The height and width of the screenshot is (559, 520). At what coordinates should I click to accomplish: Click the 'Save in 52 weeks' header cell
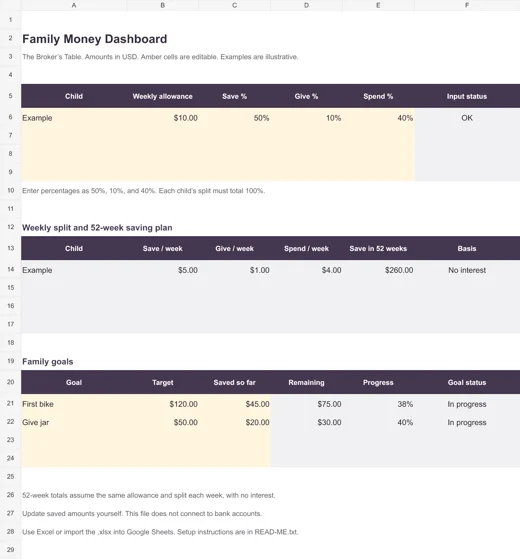point(378,248)
